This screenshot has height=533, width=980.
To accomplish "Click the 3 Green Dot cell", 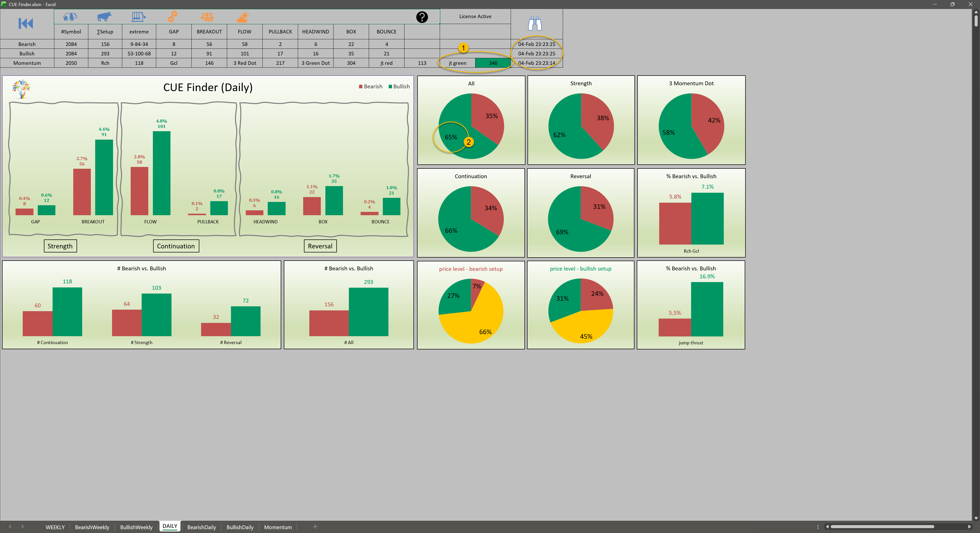I will [316, 63].
